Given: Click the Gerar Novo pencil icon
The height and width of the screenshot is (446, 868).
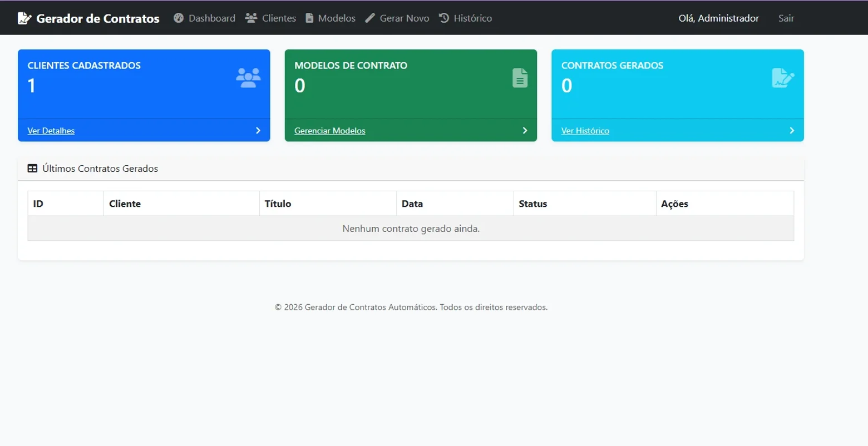Looking at the screenshot, I should 370,18.
